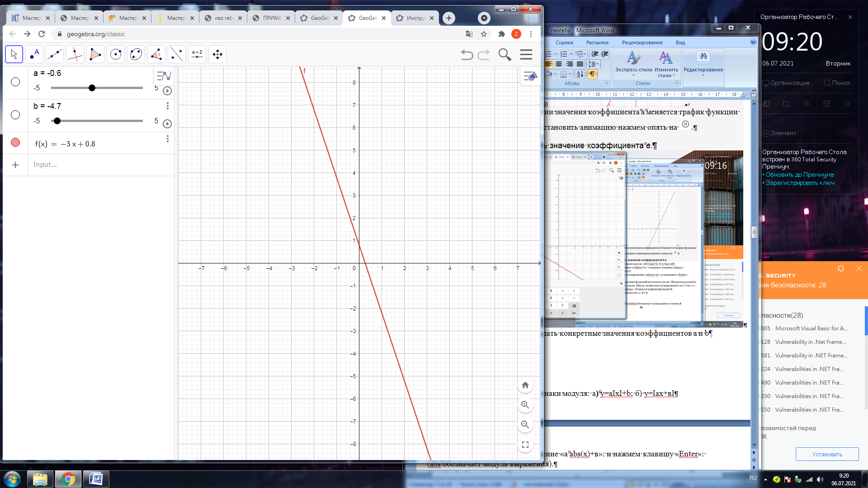The width and height of the screenshot is (868, 488).
Task: Open Изменить стили dropdown
Action: 666,64
